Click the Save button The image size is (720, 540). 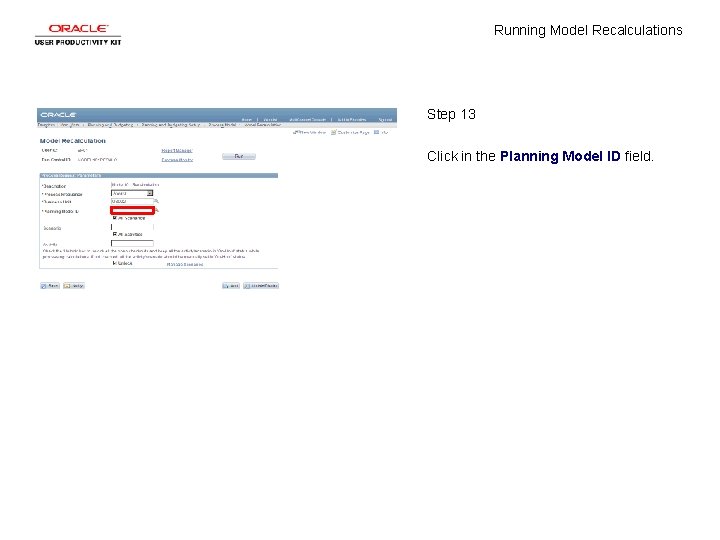50,286
